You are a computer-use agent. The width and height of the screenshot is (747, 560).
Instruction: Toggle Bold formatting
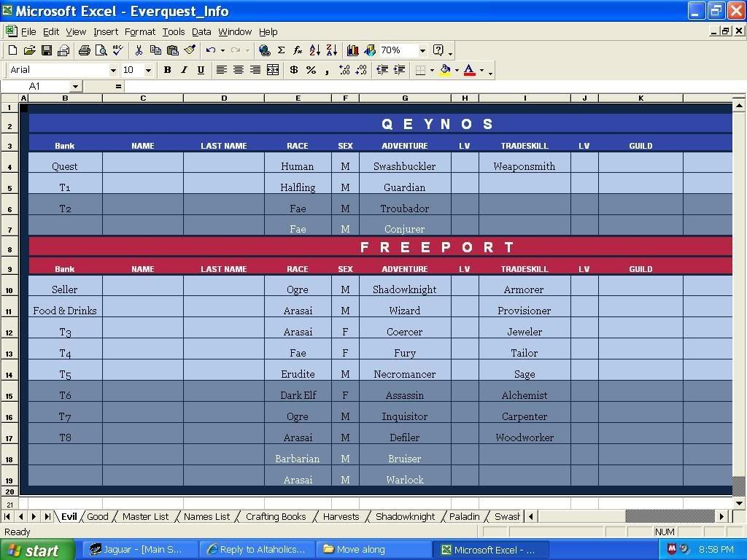click(167, 70)
